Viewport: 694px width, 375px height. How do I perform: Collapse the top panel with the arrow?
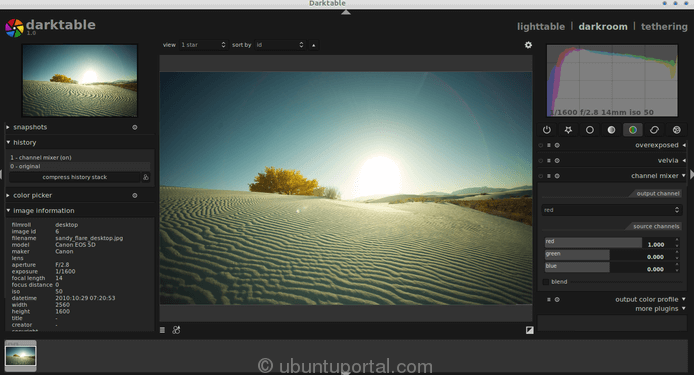coord(346,12)
